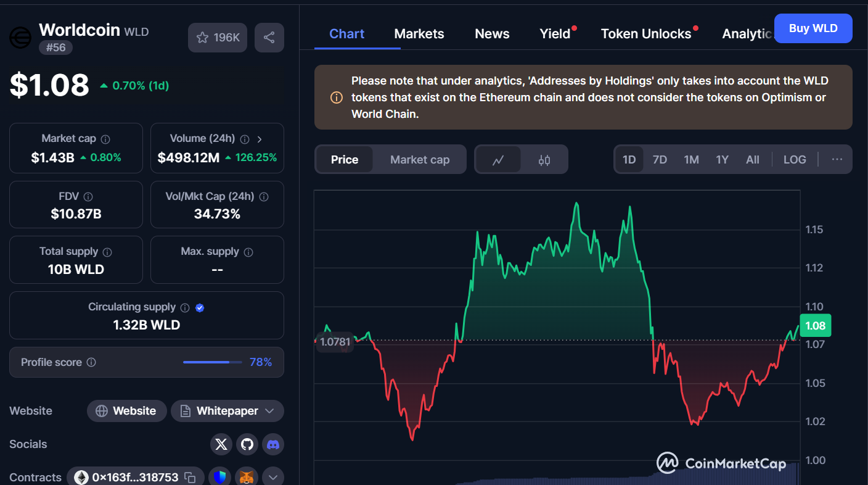Set chart range to 1Y
The height and width of the screenshot is (485, 868).
pos(722,160)
